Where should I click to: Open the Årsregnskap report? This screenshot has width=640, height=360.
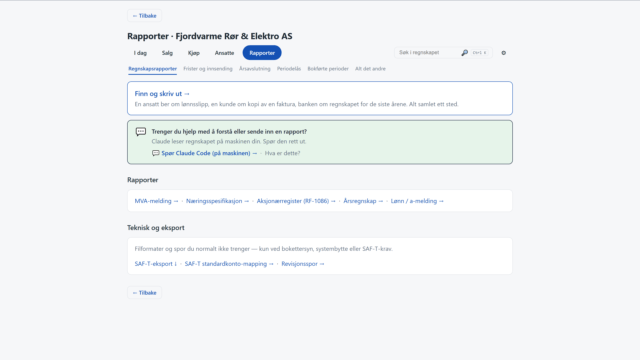coord(363,201)
